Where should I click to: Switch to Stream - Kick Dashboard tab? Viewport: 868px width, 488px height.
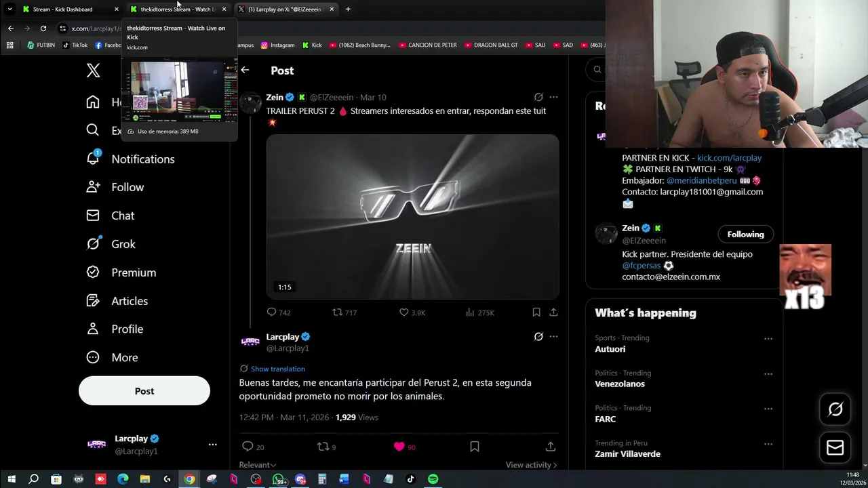pos(70,9)
